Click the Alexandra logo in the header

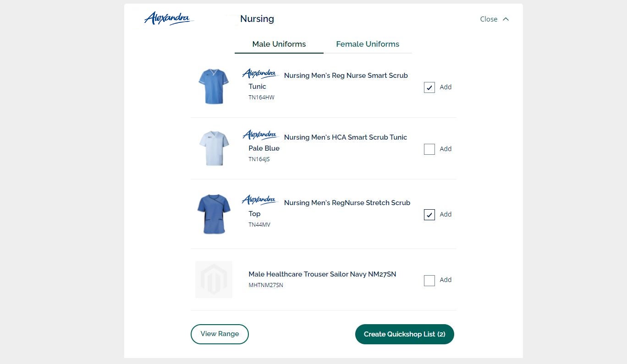(x=169, y=19)
